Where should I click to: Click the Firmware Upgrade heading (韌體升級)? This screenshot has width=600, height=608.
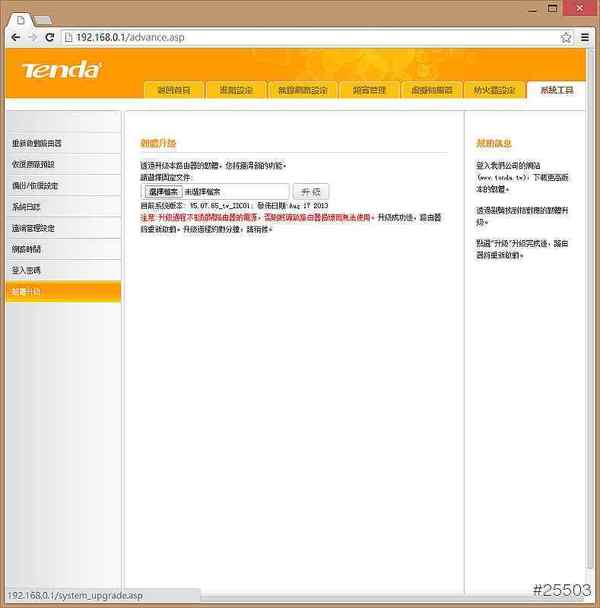pyautogui.click(x=158, y=143)
